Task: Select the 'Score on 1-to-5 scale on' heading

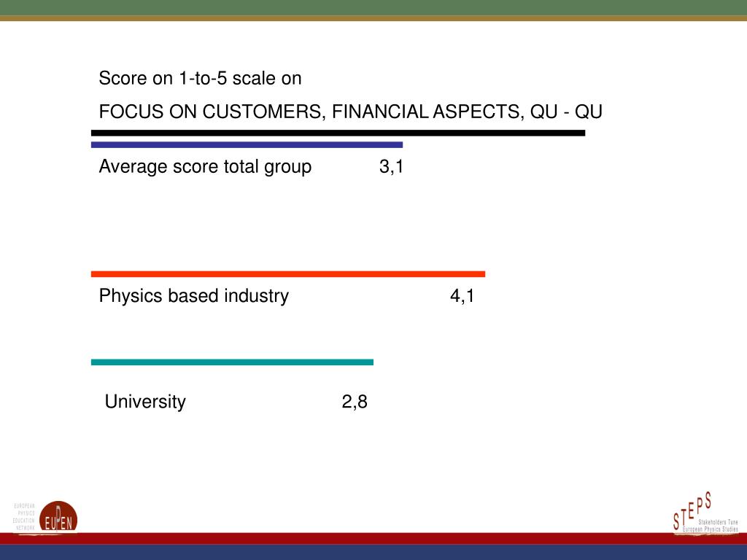Action: 200,78
